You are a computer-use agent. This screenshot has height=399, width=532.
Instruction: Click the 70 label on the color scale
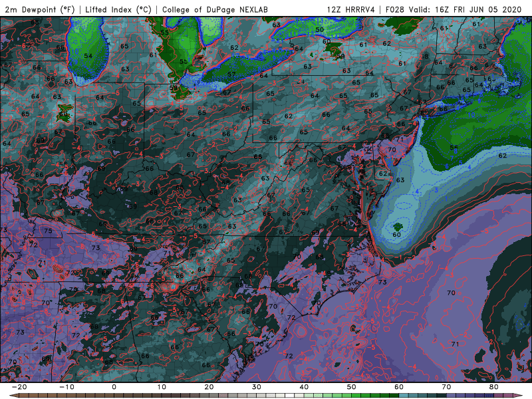coord(446,387)
